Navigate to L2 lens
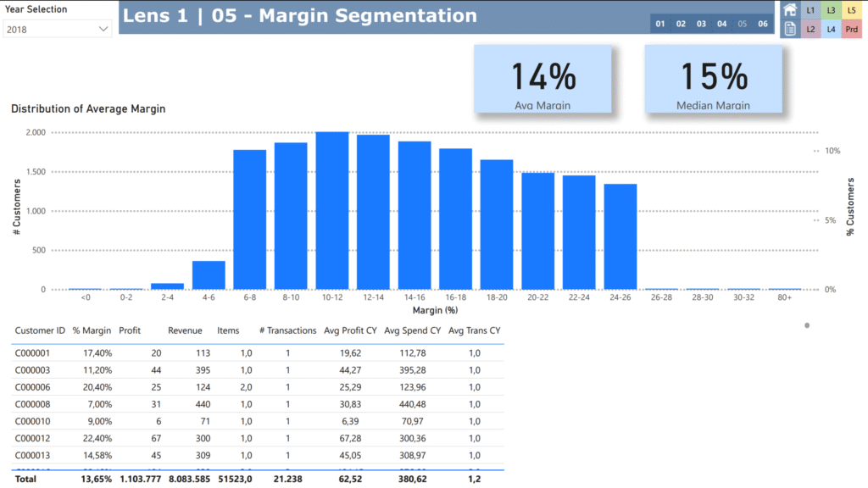 pos(811,29)
